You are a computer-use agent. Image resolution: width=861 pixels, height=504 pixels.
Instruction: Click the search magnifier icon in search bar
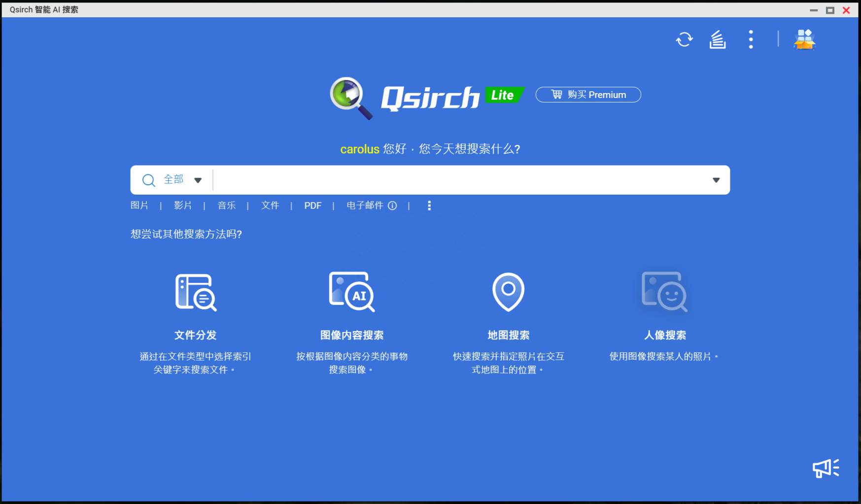[148, 180]
